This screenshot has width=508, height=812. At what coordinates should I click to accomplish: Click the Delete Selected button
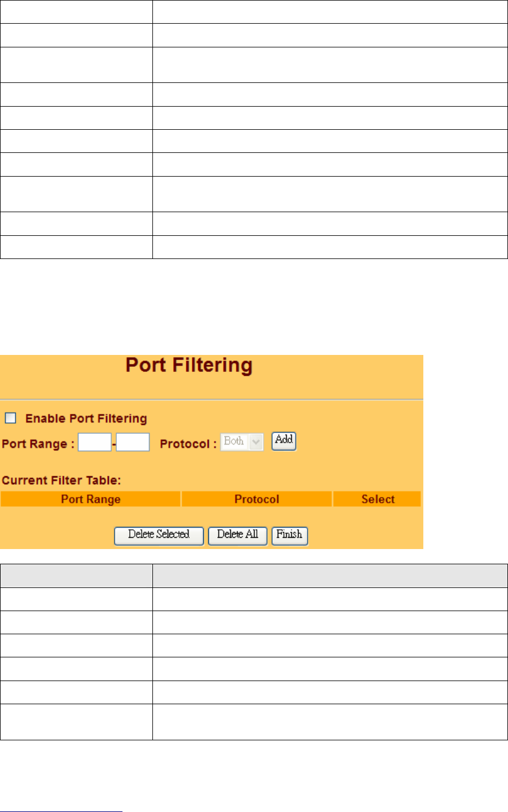pyautogui.click(x=159, y=535)
